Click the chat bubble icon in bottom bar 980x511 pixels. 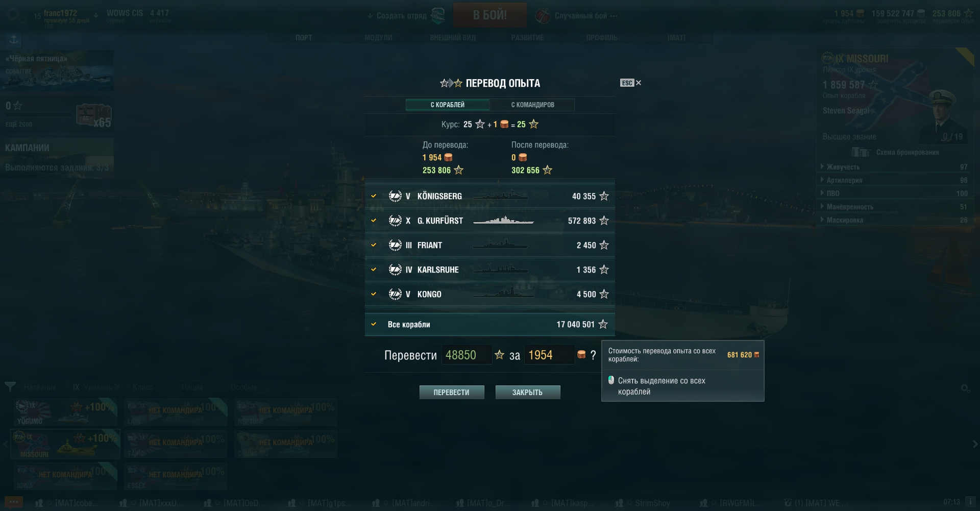point(14,502)
